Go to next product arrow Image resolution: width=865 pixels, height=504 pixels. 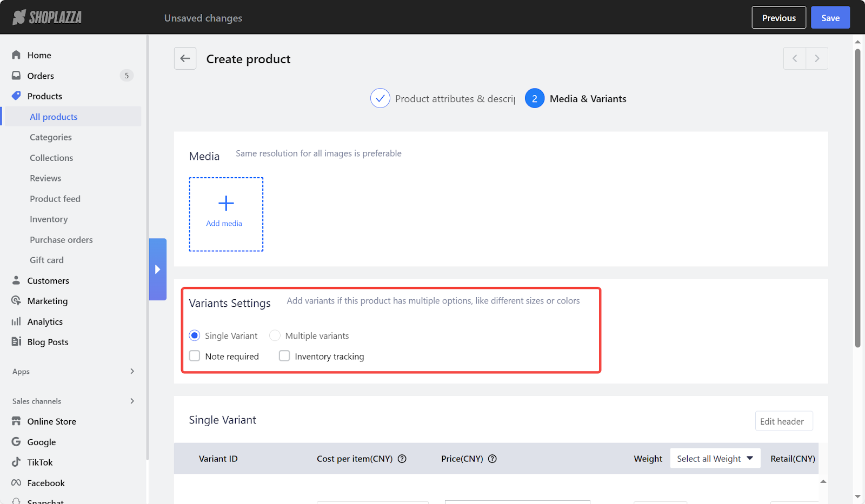click(x=817, y=58)
